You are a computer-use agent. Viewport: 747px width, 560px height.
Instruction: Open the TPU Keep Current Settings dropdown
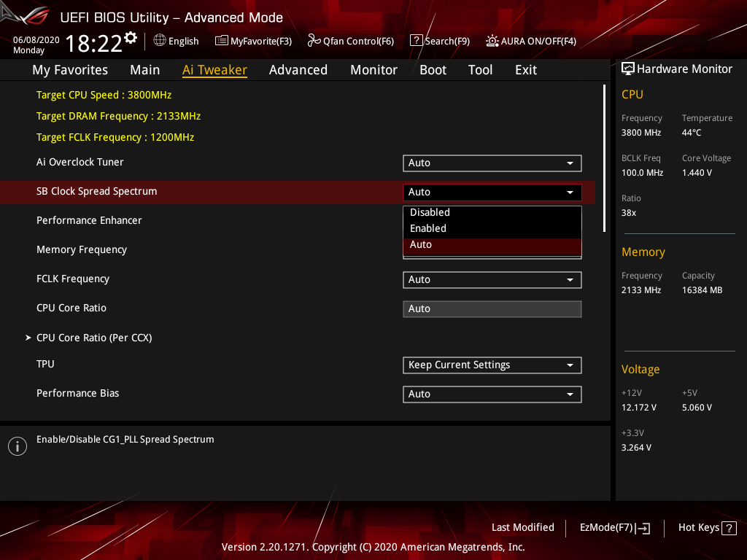point(492,365)
